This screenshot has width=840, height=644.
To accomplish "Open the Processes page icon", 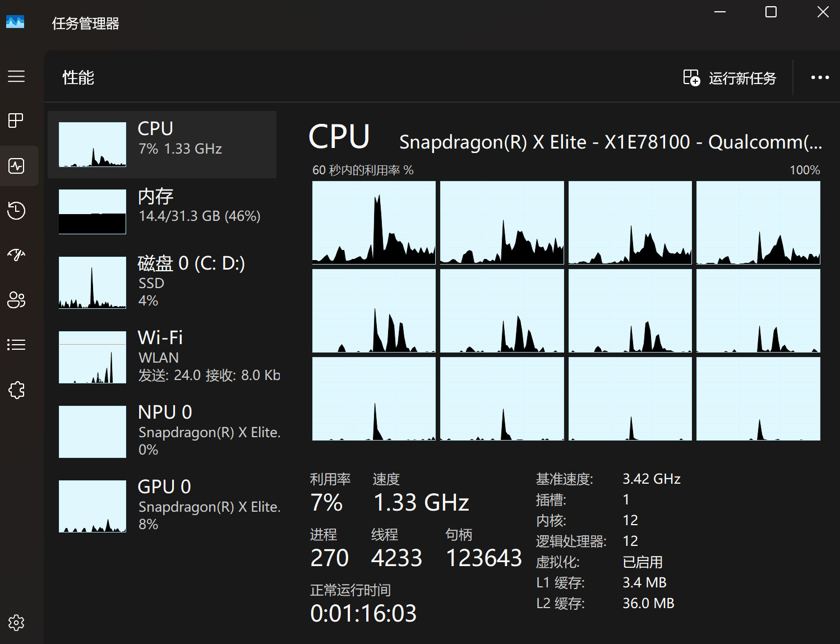I will (x=16, y=121).
